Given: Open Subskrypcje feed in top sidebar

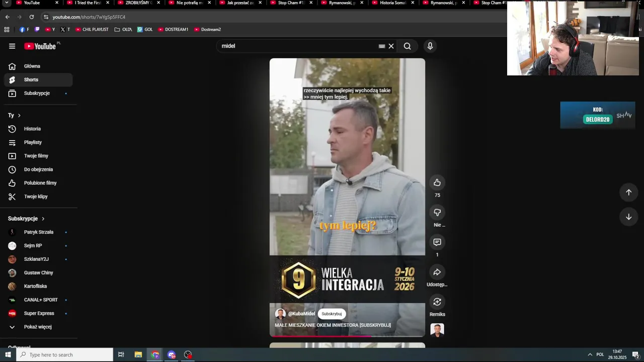Looking at the screenshot, I should [38, 94].
